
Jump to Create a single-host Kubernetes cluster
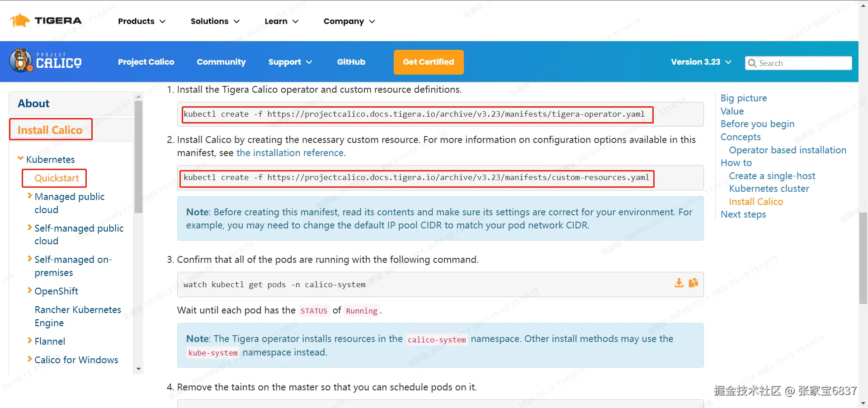(772, 182)
